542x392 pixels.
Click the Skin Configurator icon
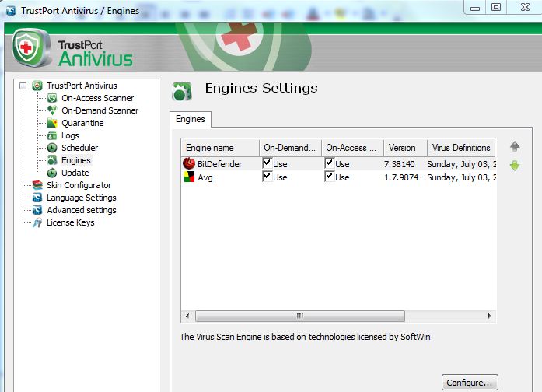coord(37,185)
